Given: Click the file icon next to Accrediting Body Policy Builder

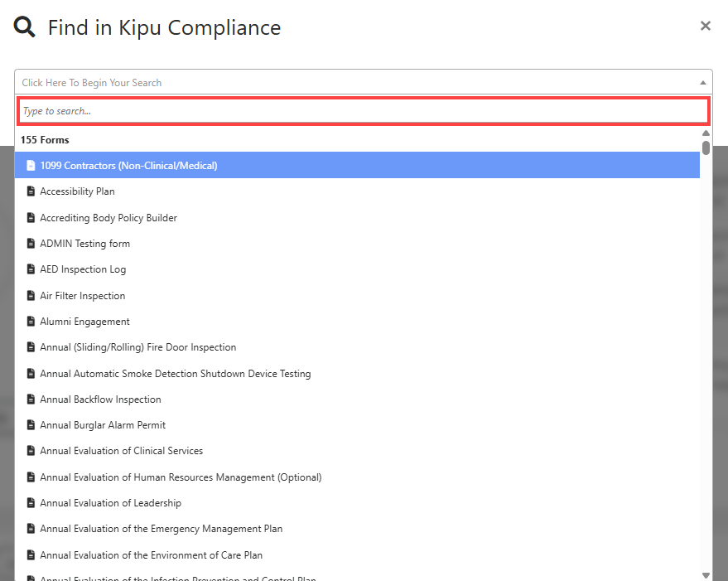Looking at the screenshot, I should (x=31, y=217).
